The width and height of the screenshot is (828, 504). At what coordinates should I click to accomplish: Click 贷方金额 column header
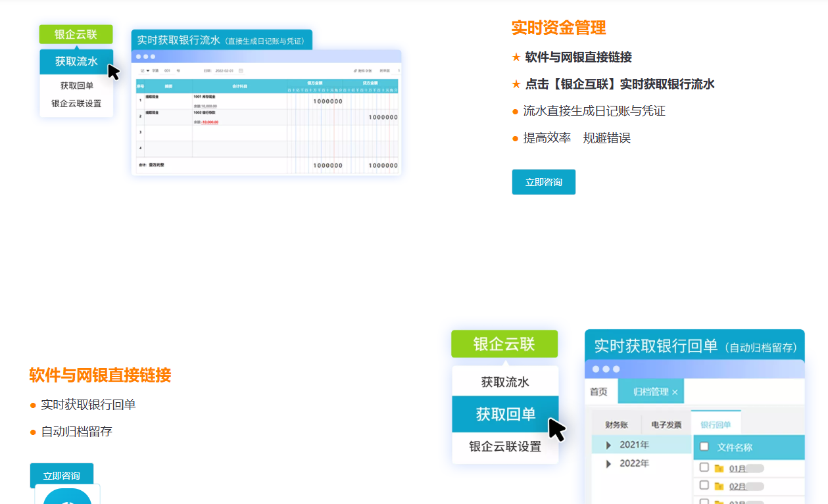[370, 83]
